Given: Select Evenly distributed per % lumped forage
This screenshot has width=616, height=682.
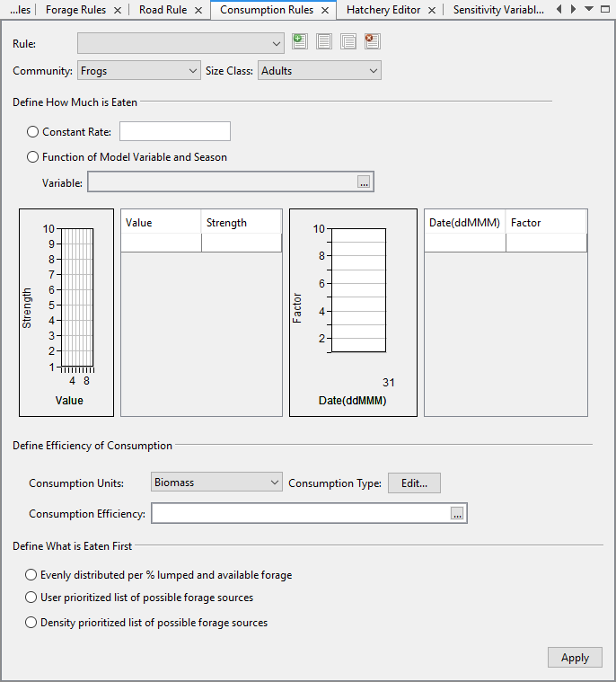Looking at the screenshot, I should [31, 575].
